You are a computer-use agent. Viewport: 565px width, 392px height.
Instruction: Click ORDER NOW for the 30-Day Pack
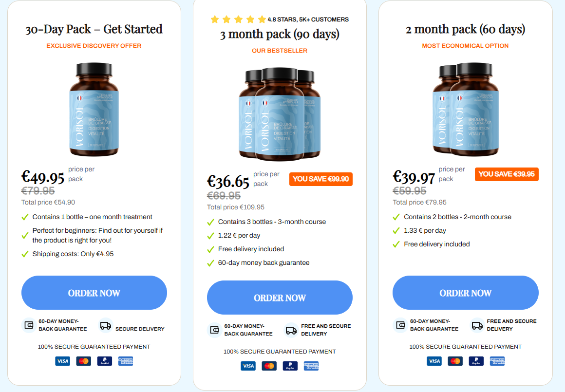pos(94,293)
